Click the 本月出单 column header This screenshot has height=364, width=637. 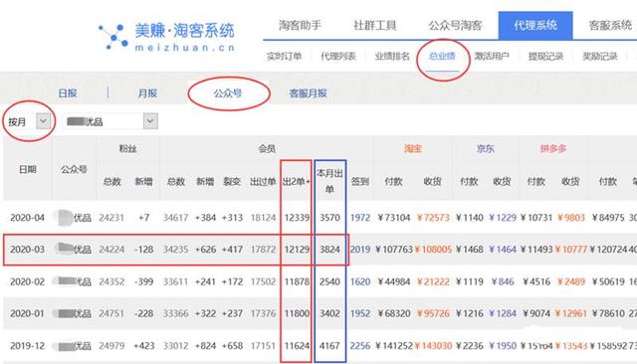[329, 181]
